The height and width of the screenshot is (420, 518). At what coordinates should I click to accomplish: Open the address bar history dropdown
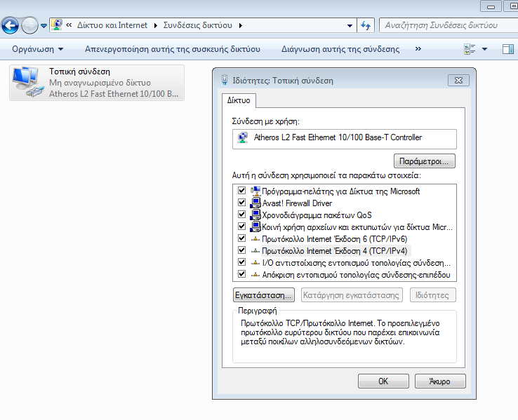point(350,26)
